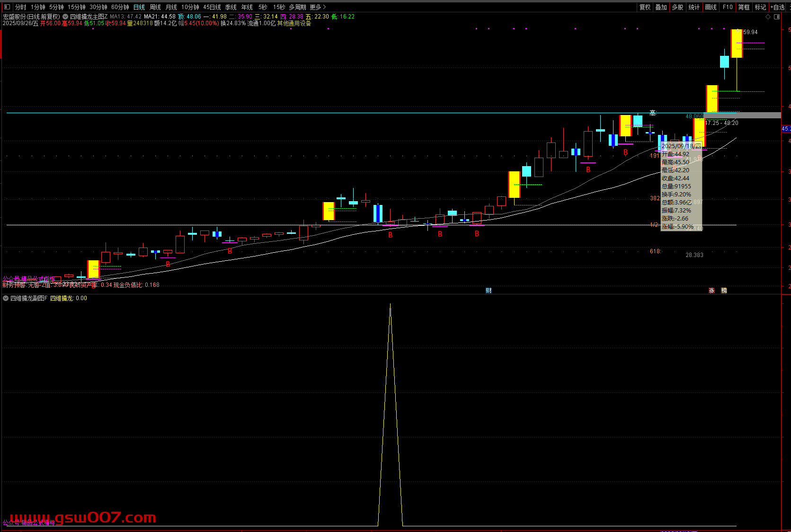Select the 15秒 period tab
The height and width of the screenshot is (532, 791).
(x=279, y=7)
